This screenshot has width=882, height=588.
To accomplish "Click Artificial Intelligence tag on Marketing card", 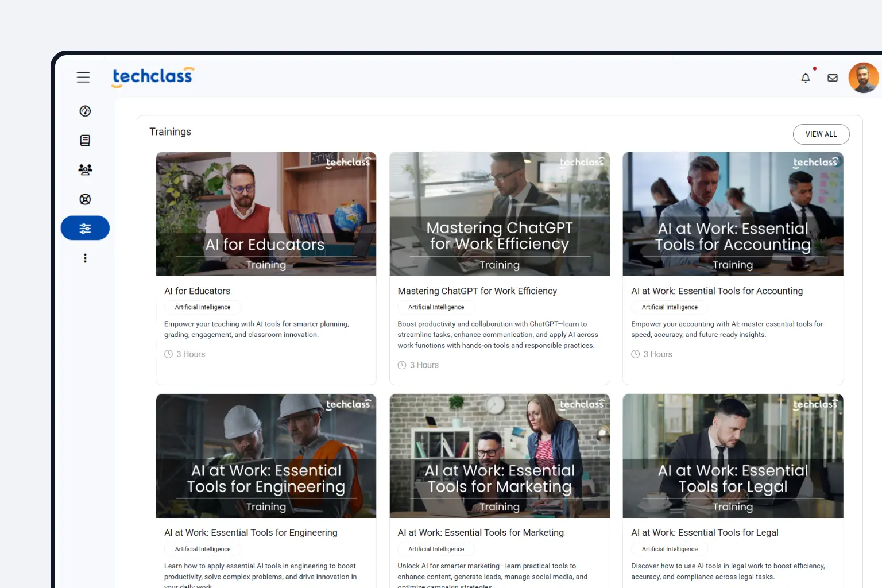I will click(436, 550).
